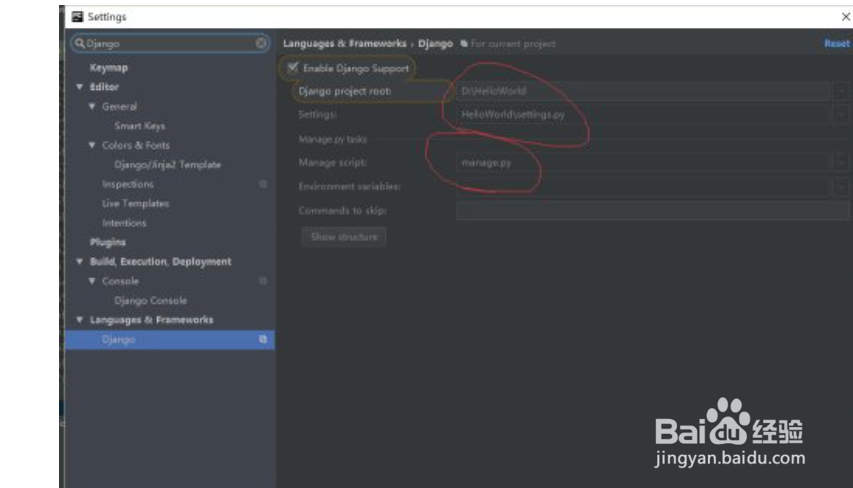Click the For current project icon
The height and width of the screenshot is (488, 853).
464,44
